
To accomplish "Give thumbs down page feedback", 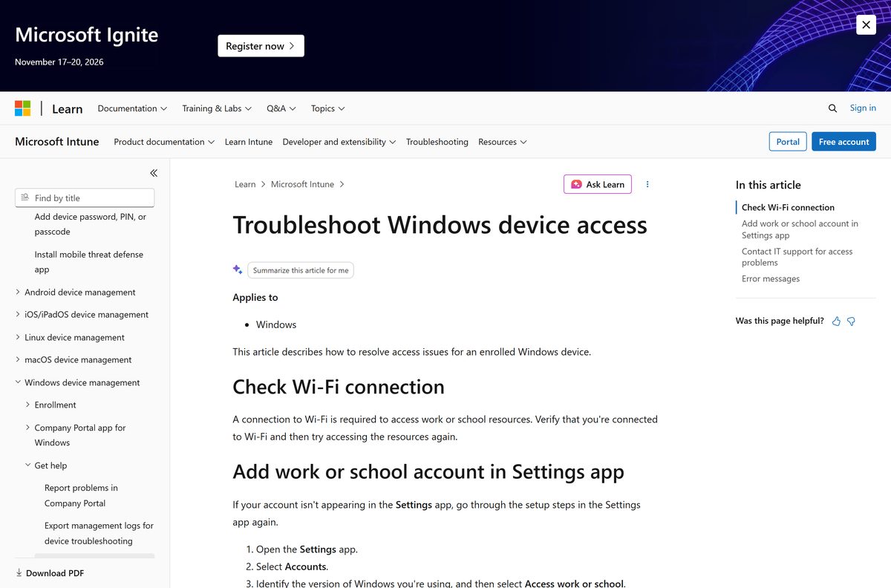I will 852,321.
